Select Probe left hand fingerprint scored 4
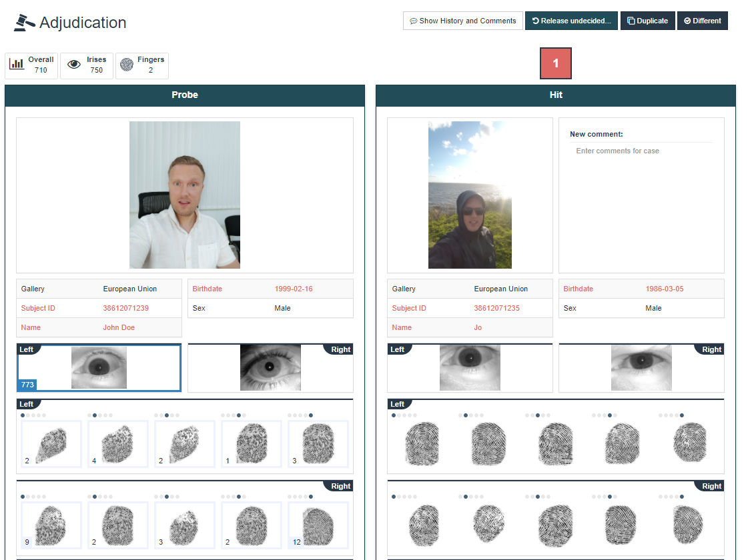Viewport: 748px width, 560px height. tap(118, 444)
